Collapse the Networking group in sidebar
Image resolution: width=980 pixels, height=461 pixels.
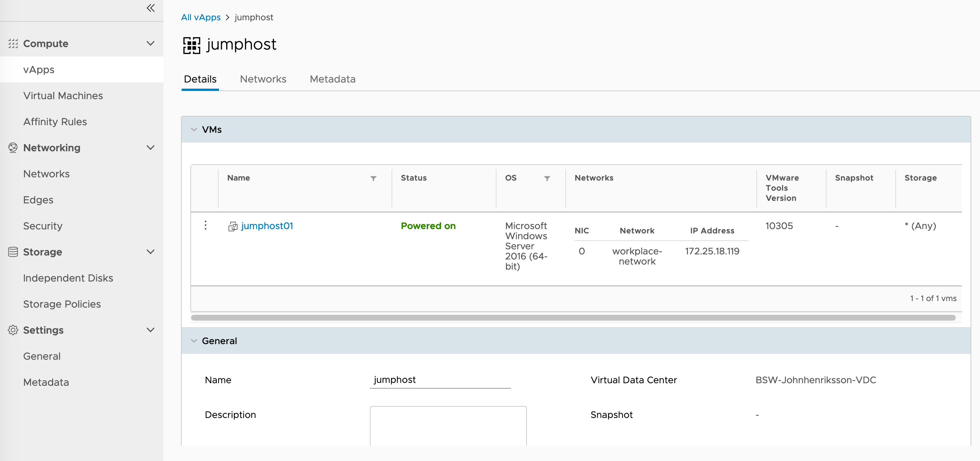click(151, 148)
